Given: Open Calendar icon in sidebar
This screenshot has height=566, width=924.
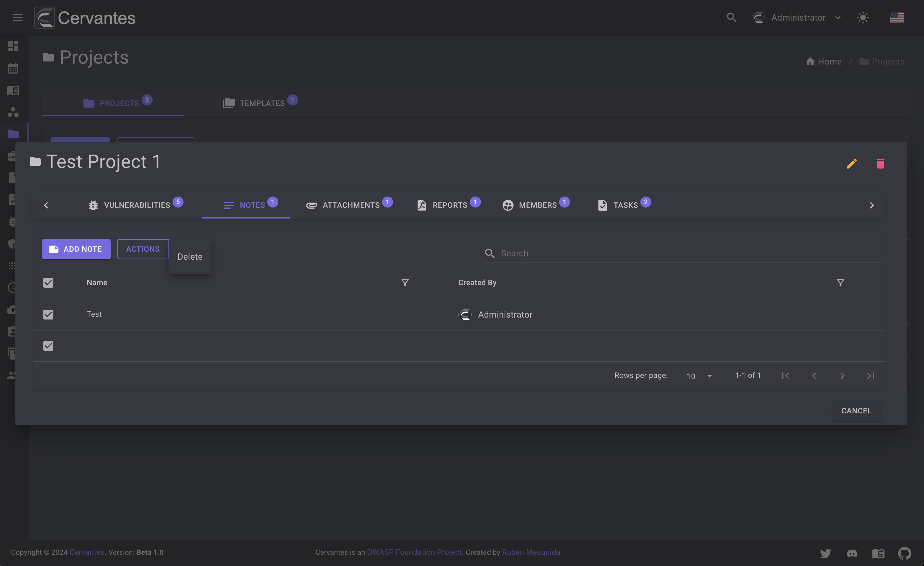Looking at the screenshot, I should pyautogui.click(x=13, y=68).
